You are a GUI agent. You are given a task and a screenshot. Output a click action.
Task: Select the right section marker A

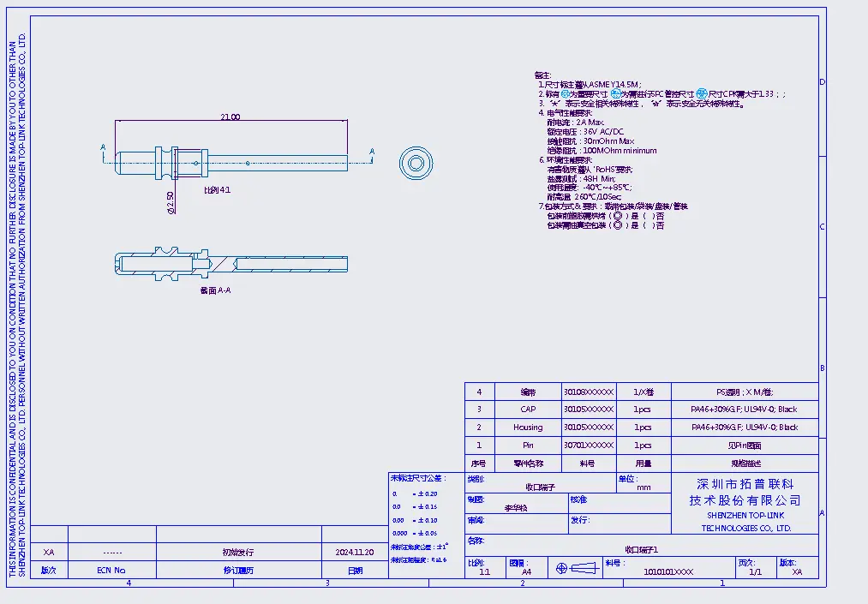coord(372,152)
